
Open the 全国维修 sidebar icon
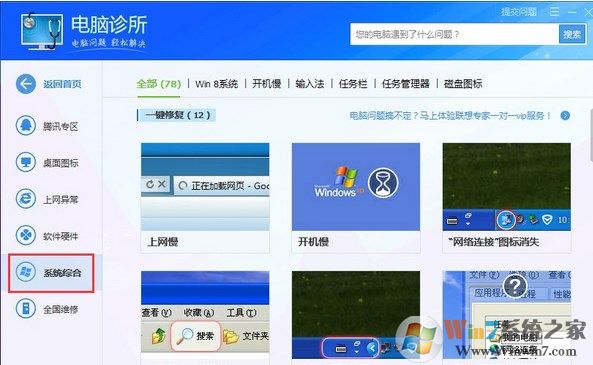pyautogui.click(x=26, y=308)
